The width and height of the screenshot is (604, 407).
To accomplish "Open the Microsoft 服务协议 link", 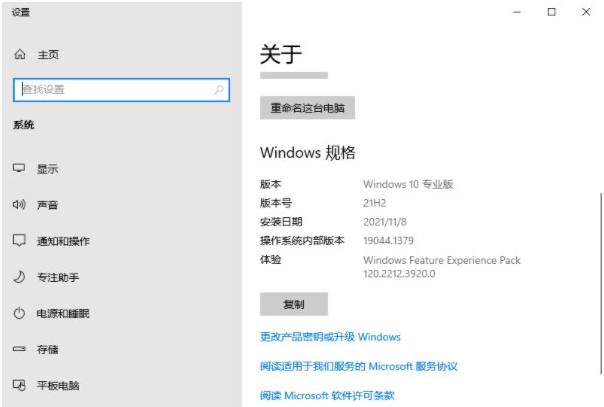I will coord(359,366).
